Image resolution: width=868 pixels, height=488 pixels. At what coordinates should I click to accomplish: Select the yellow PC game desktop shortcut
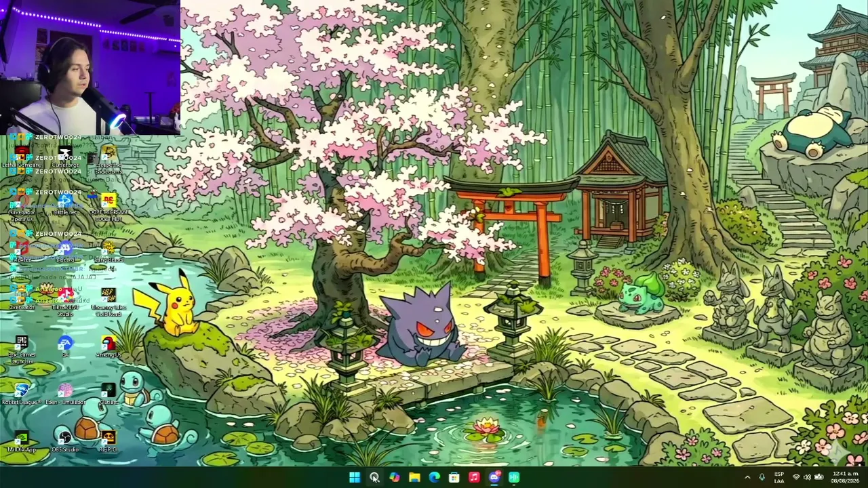coord(108,208)
